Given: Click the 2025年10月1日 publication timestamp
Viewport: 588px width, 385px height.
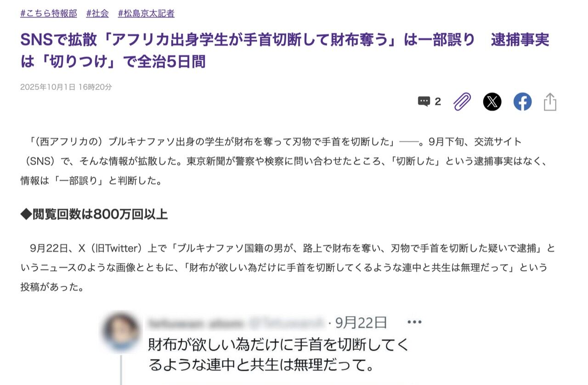Looking at the screenshot, I should [x=66, y=87].
